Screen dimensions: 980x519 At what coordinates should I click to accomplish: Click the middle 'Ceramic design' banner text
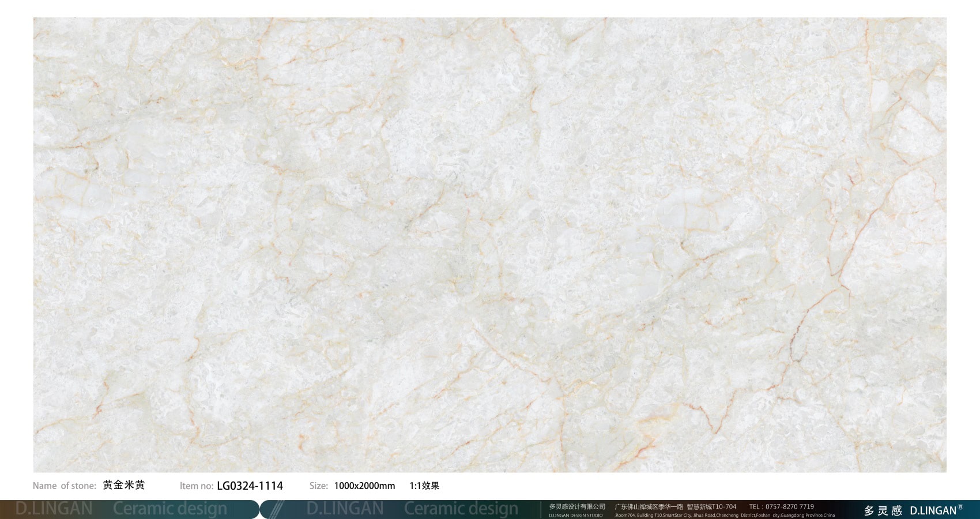(461, 509)
